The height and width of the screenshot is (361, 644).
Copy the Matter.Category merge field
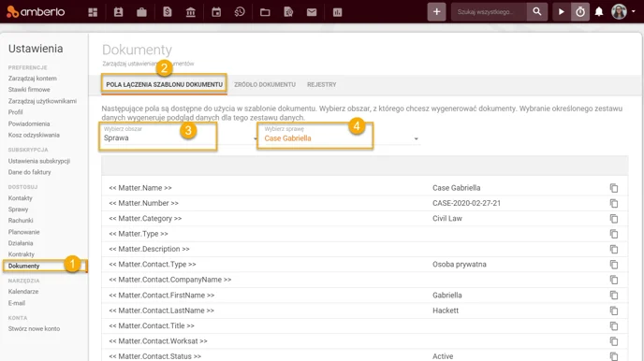(614, 219)
